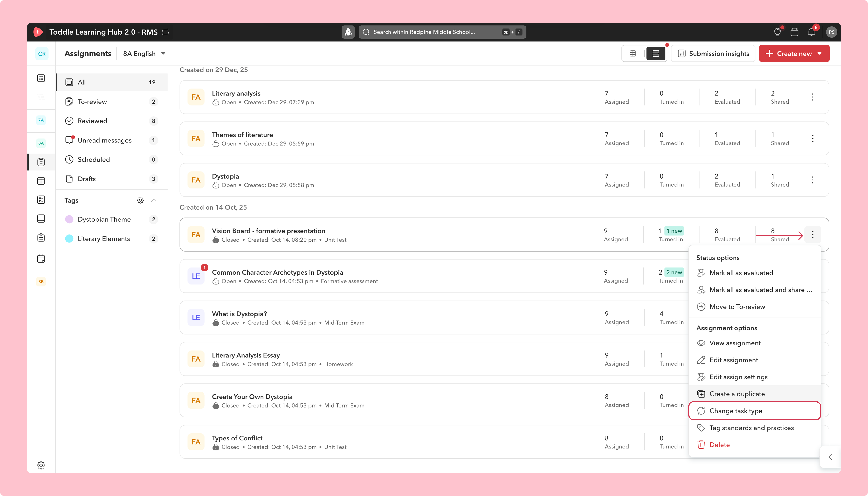Open more options for Literary analysis

point(812,97)
